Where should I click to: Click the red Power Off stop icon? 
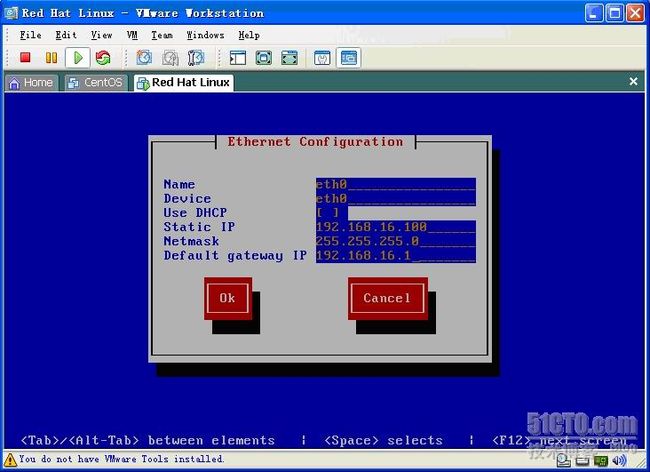[x=26, y=58]
